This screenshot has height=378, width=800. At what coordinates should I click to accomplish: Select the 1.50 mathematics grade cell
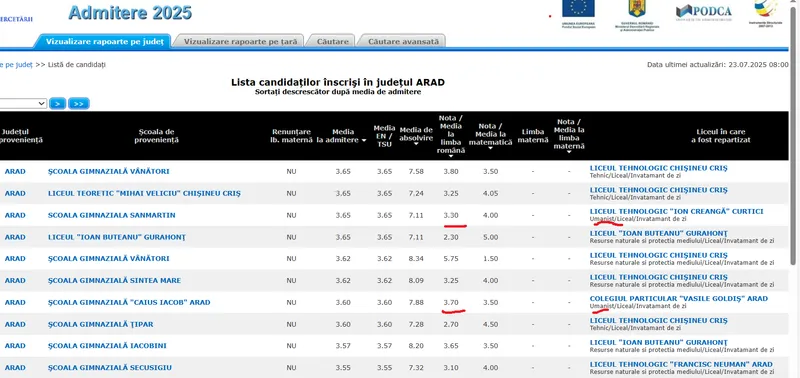(x=490, y=259)
